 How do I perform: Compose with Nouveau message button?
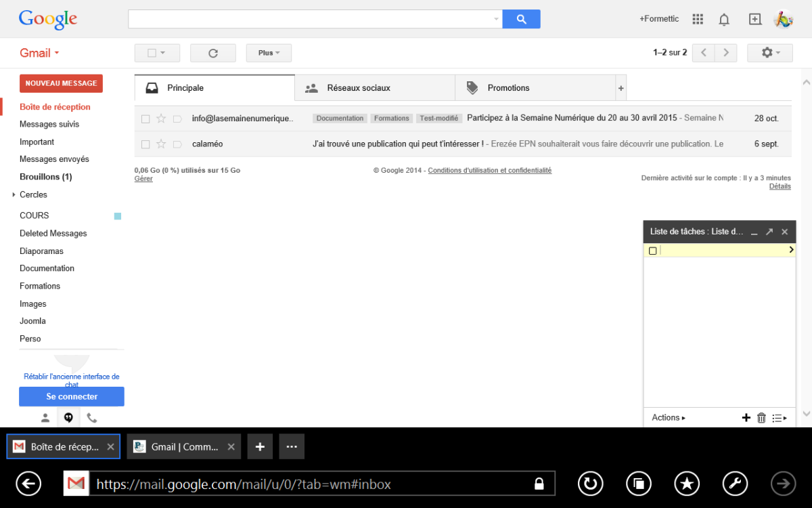(61, 83)
